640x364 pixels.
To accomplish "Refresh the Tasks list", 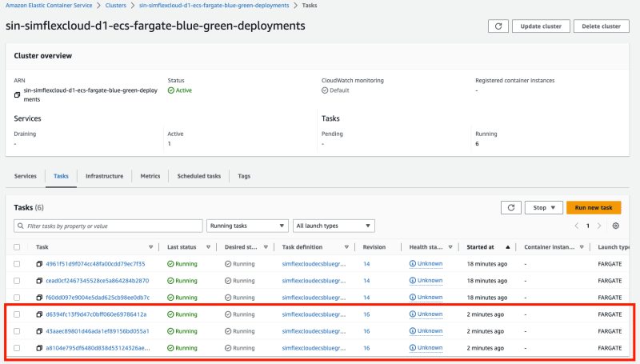I will 511,208.
